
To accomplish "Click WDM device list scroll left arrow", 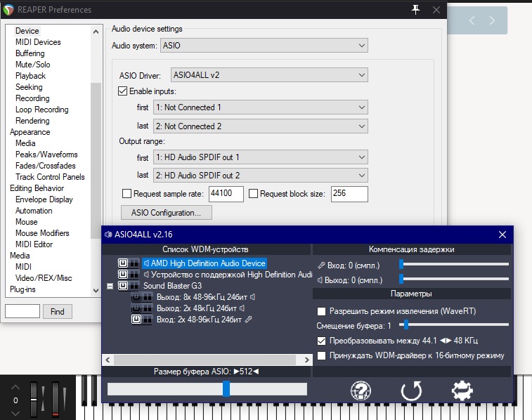I will pos(108,360).
